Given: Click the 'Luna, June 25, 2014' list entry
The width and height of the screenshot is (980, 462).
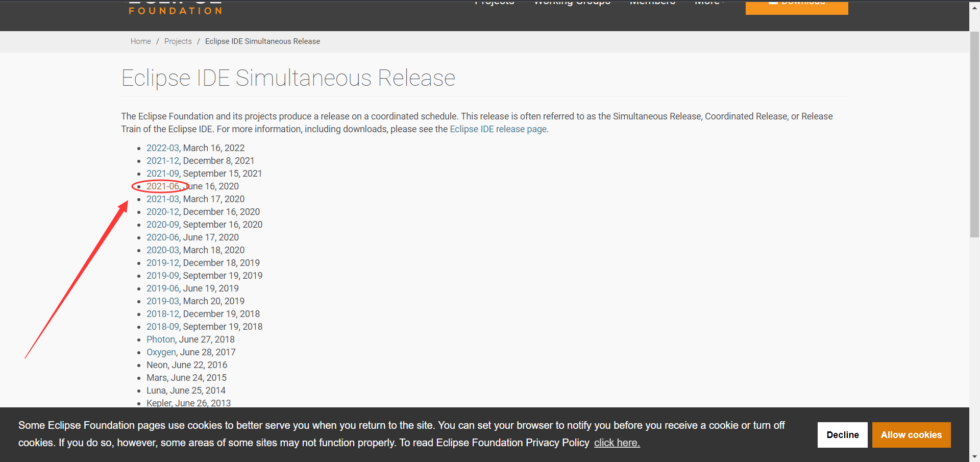Looking at the screenshot, I should tap(186, 391).
